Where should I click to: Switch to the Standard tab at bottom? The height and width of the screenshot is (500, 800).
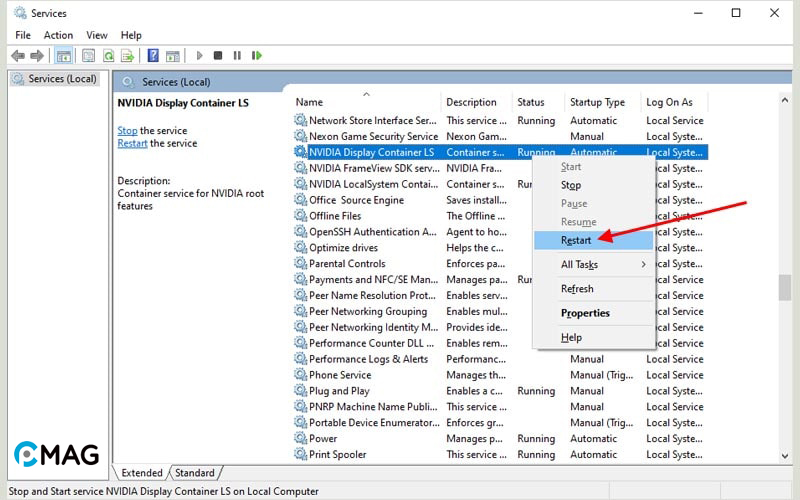coord(195,473)
